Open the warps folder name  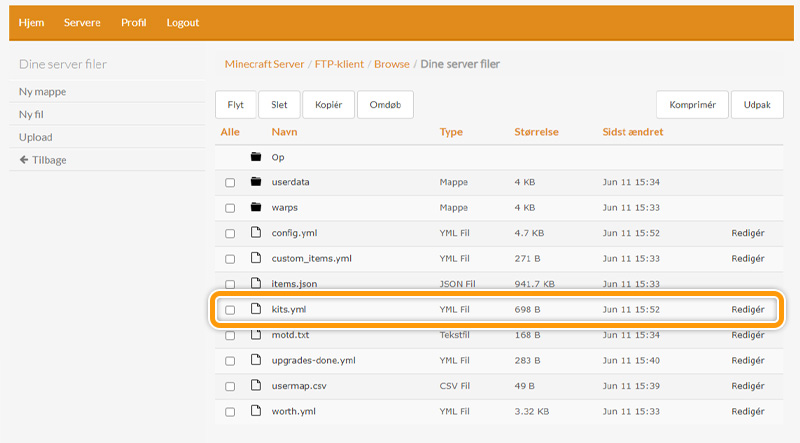coord(285,208)
